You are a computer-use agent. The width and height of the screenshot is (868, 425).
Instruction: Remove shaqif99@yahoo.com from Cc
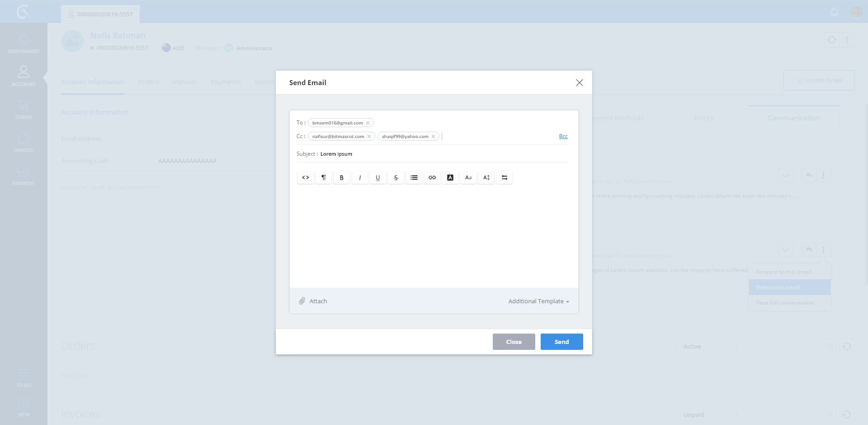[x=433, y=137]
